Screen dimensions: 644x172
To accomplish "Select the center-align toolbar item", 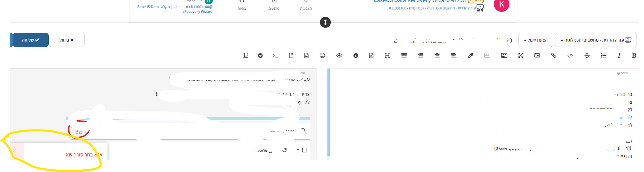I will (437, 55).
